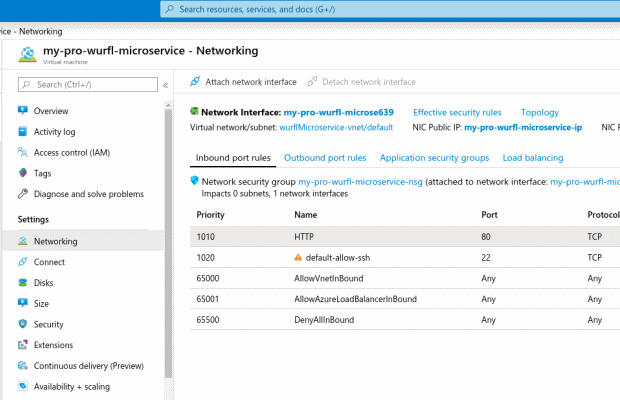
Task: Click the sidebar vertical scrollbar
Action: [x=168, y=243]
